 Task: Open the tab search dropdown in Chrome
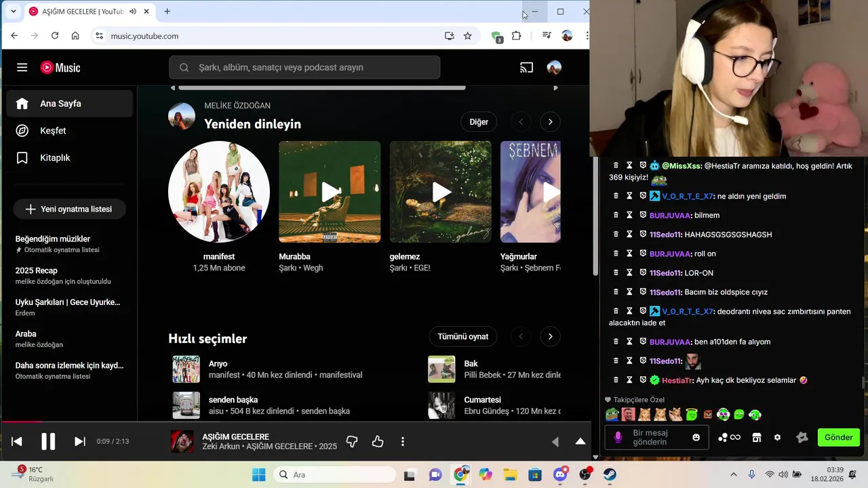coord(13,12)
